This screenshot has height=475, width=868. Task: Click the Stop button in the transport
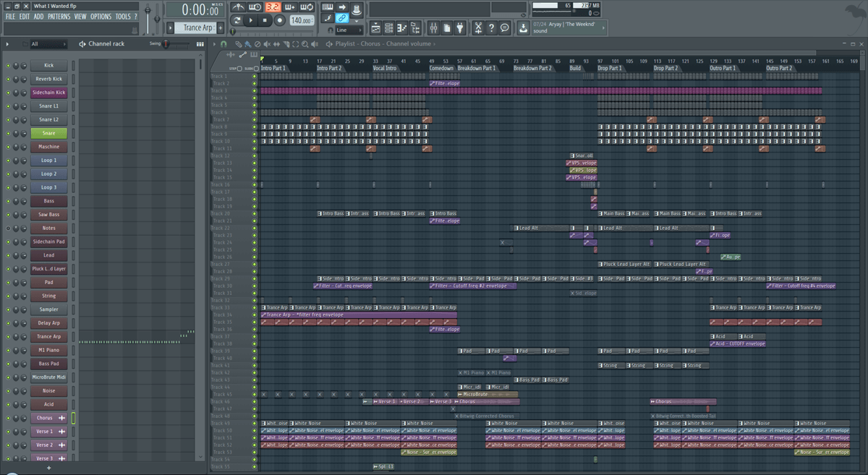[265, 21]
